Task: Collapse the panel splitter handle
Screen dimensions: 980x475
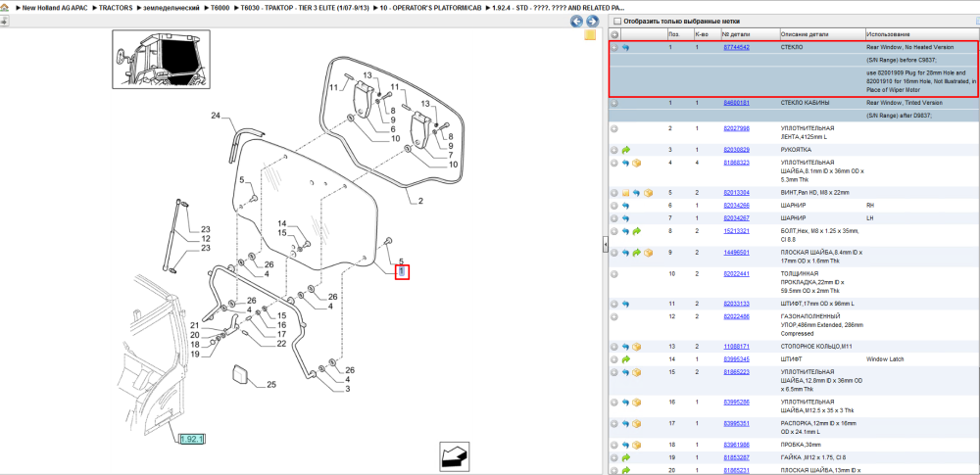Action: point(605,245)
